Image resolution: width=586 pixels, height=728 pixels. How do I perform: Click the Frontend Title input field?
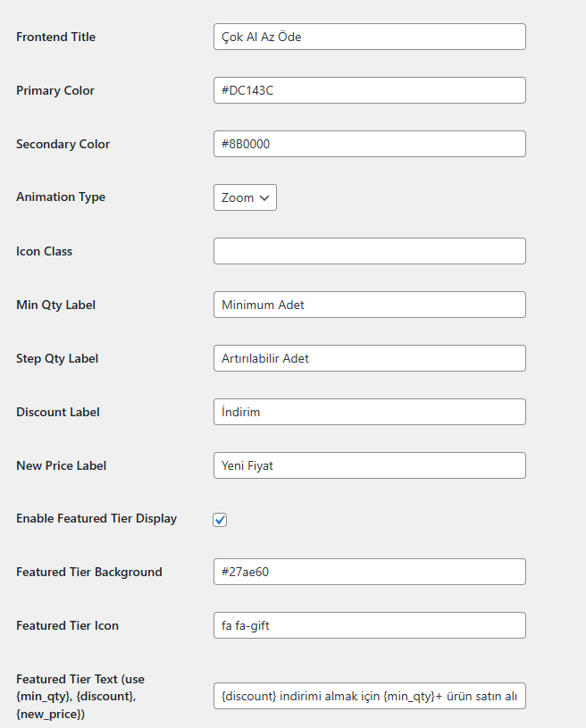370,37
